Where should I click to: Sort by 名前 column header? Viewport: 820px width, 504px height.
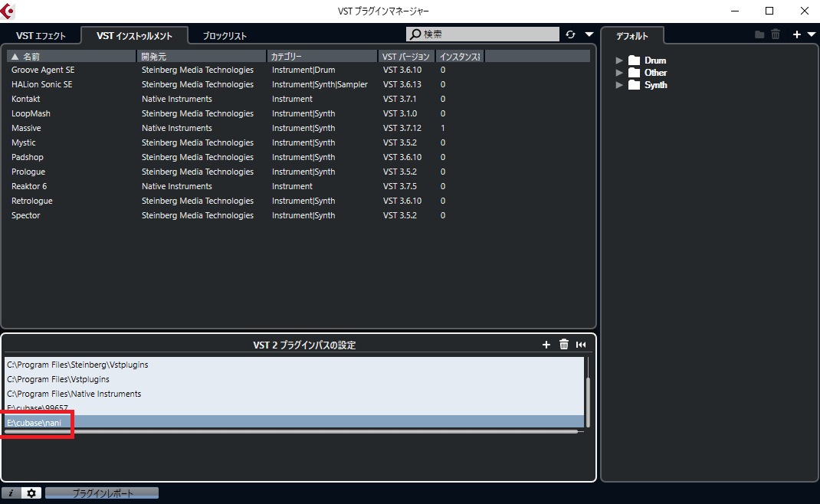[71, 56]
